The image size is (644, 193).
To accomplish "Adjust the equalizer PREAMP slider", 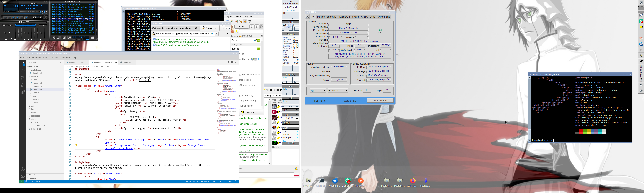I will [5, 33].
